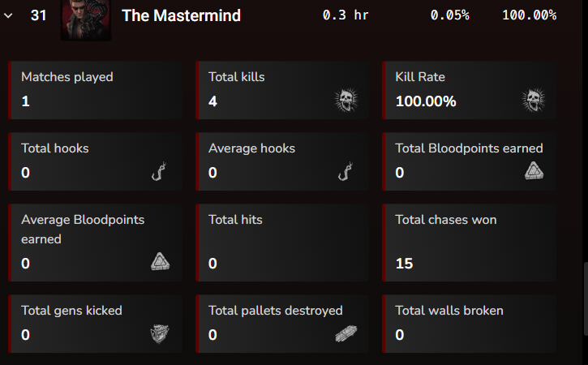
Task: Click the skull icon in Kill Rate
Action: click(533, 100)
